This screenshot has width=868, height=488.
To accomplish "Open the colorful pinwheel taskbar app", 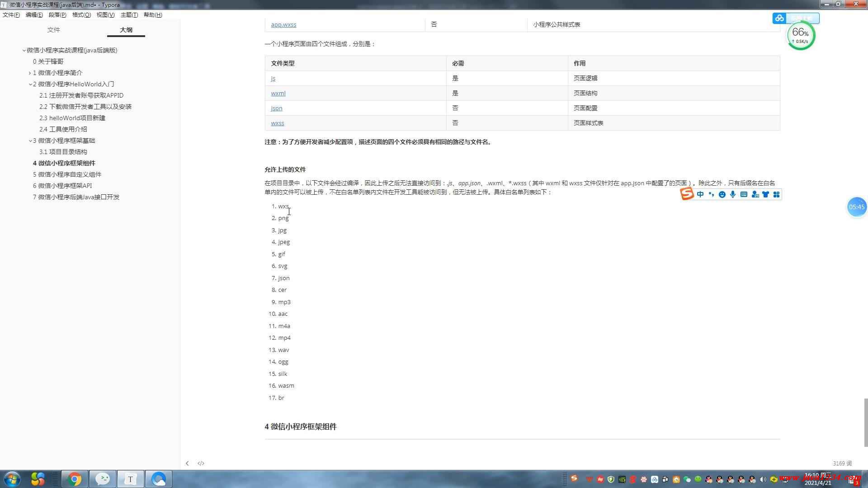I will click(x=38, y=479).
